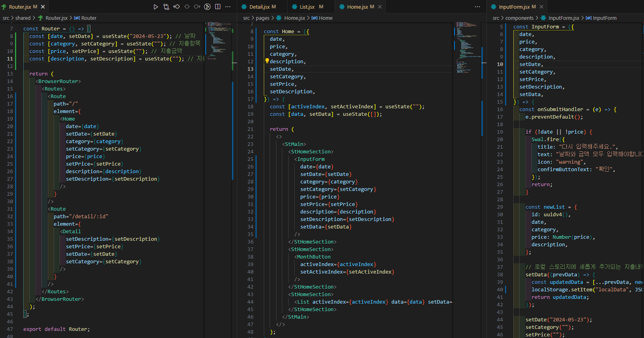Click '<Detail' component tag in Router.jsx

click(70, 231)
